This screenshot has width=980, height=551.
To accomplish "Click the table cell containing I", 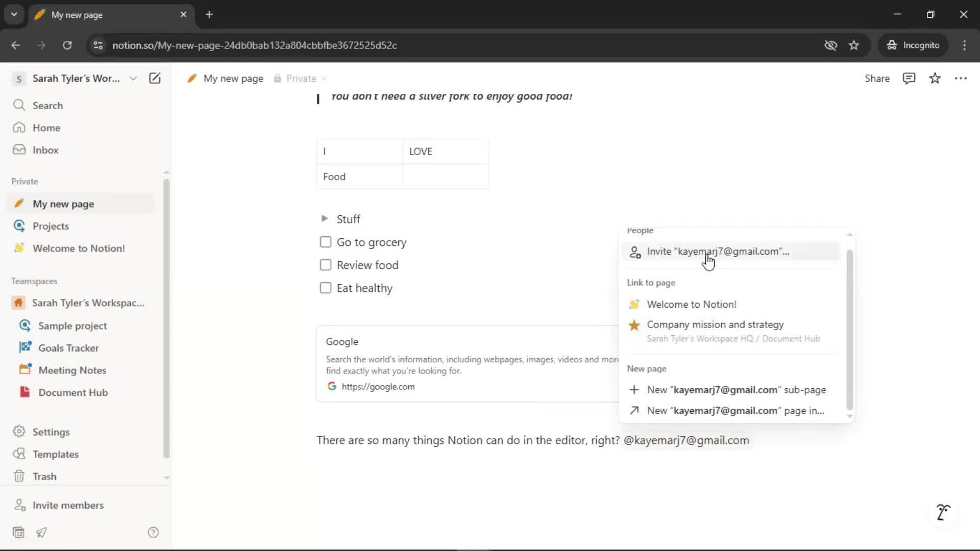I will click(x=359, y=152).
